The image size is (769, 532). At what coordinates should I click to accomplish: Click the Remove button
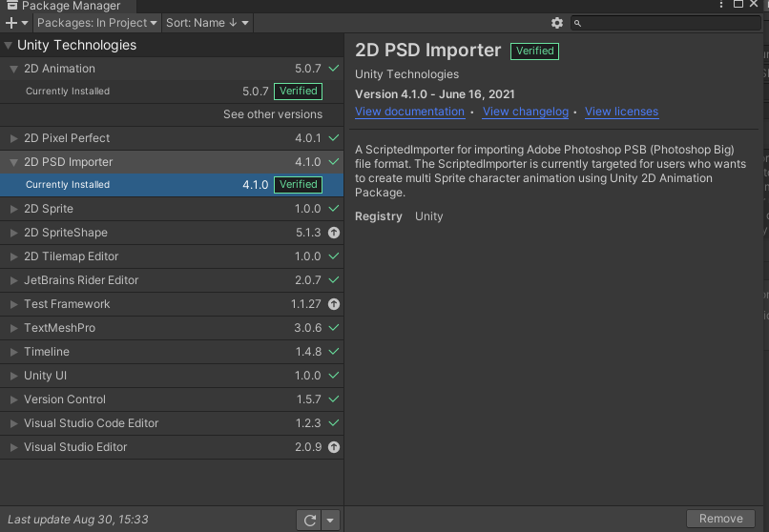point(720,519)
